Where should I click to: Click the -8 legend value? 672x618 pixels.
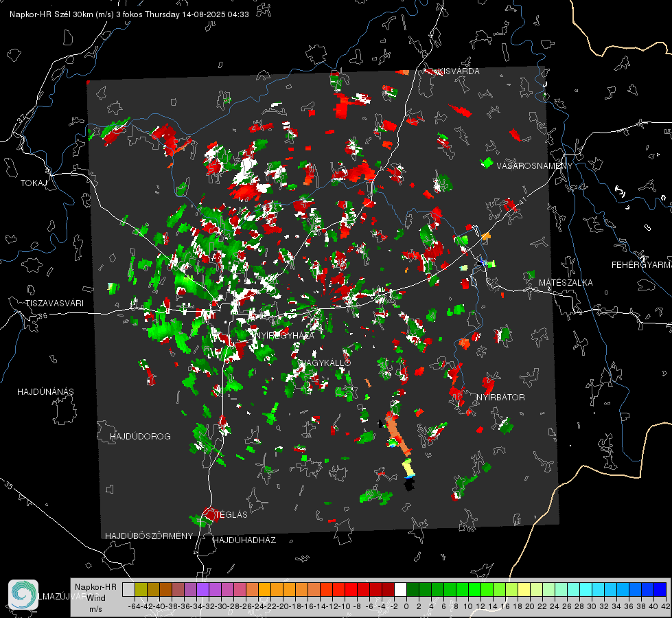(356, 606)
